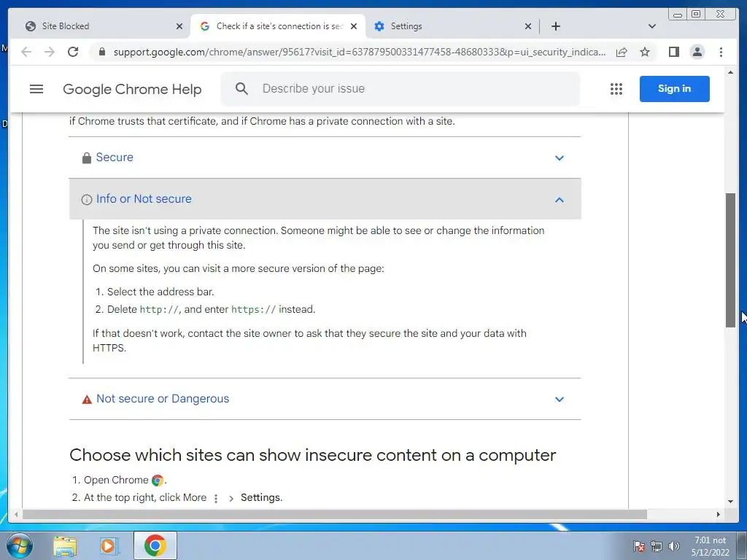Open the side panel icon
747x560 pixels.
tap(673, 52)
